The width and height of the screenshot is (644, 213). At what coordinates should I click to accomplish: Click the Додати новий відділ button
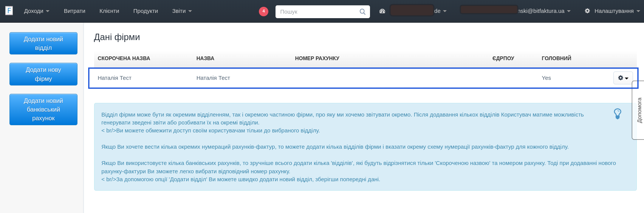43,44
